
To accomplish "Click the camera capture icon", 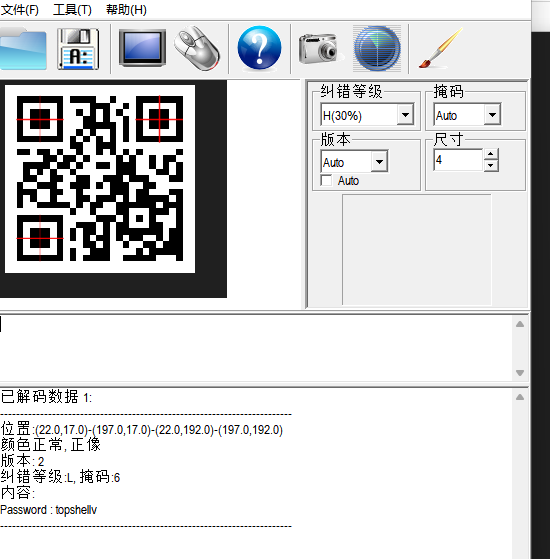I will pyautogui.click(x=319, y=49).
